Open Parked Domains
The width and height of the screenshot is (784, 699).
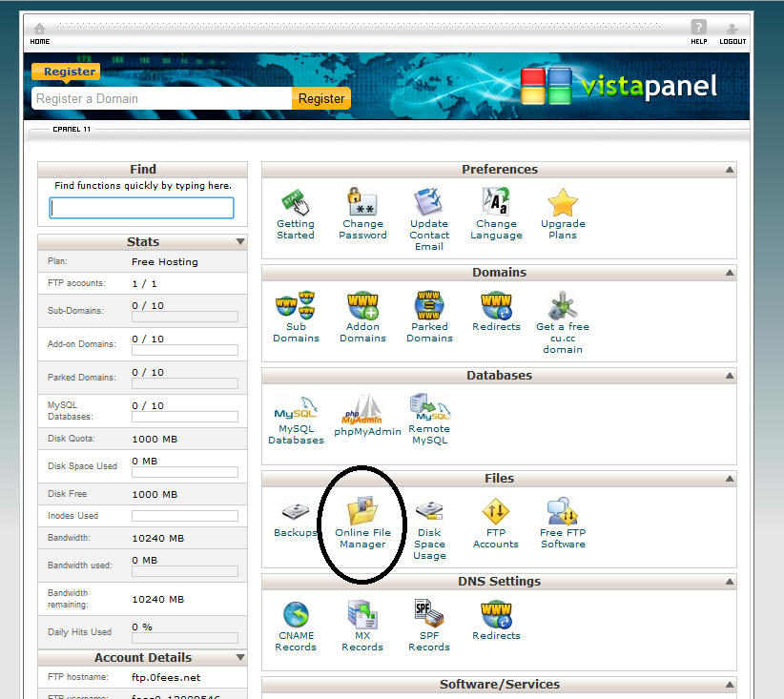coord(429,317)
